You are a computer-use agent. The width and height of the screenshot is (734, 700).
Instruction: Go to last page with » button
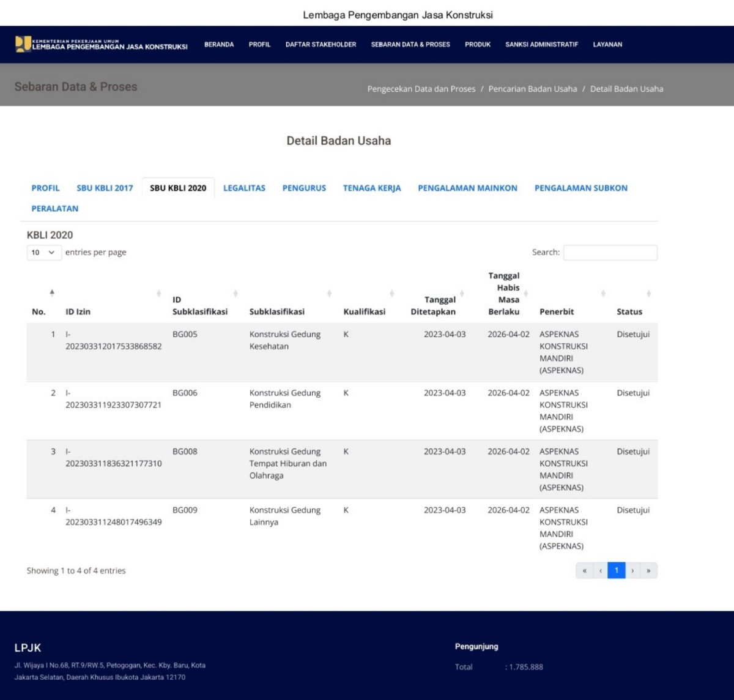click(x=648, y=570)
